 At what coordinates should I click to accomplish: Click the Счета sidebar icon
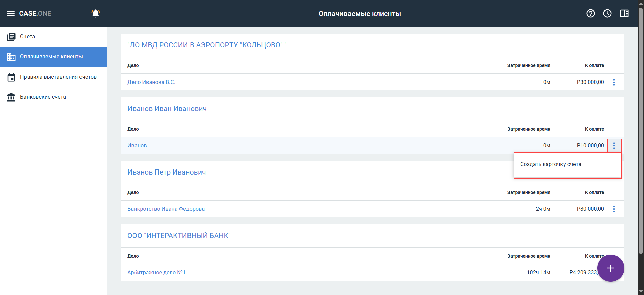pos(11,37)
